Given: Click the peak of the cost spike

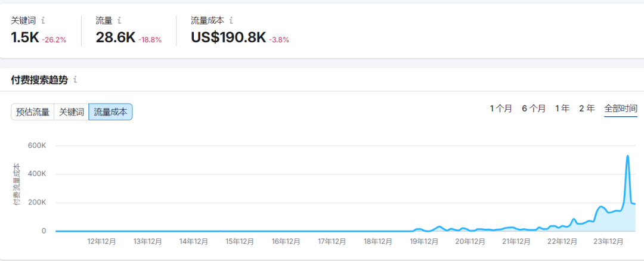Looking at the screenshot, I should pyautogui.click(x=627, y=156).
